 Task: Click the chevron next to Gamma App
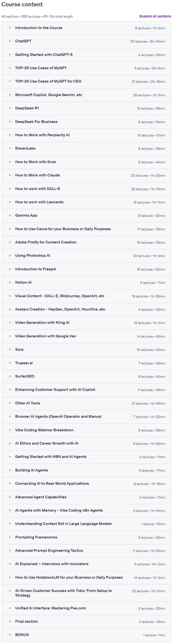pyautogui.click(x=10, y=216)
